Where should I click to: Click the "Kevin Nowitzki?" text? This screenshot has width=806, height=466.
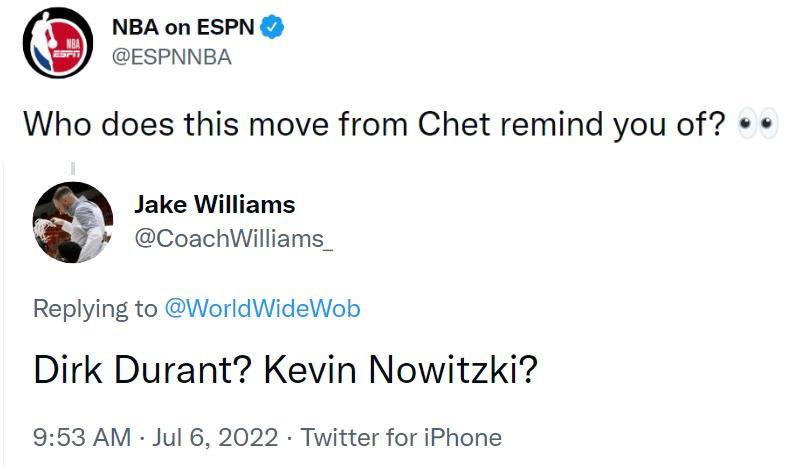[x=401, y=370]
